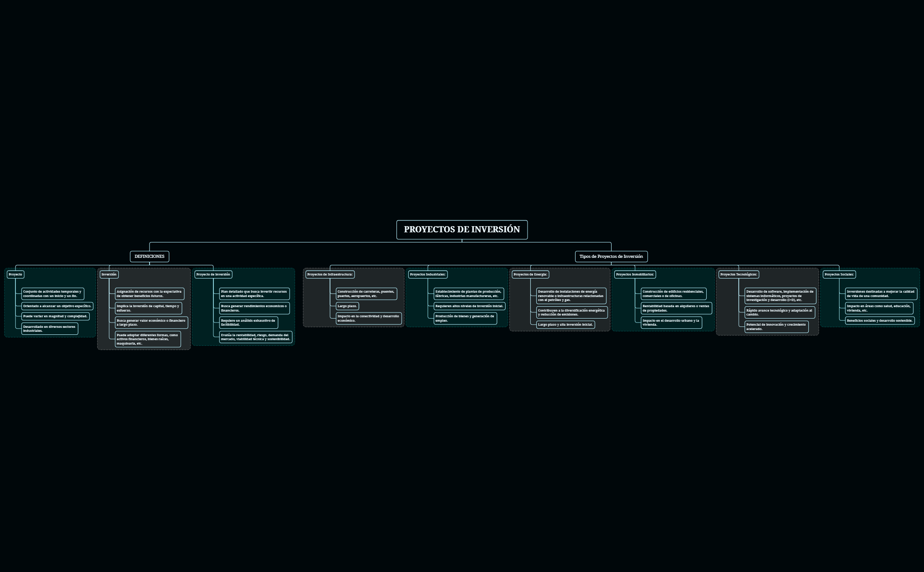Select 'Requieren altos niveles de inversión inicial' node
Image resolution: width=924 pixels, height=572 pixels.
pos(469,306)
